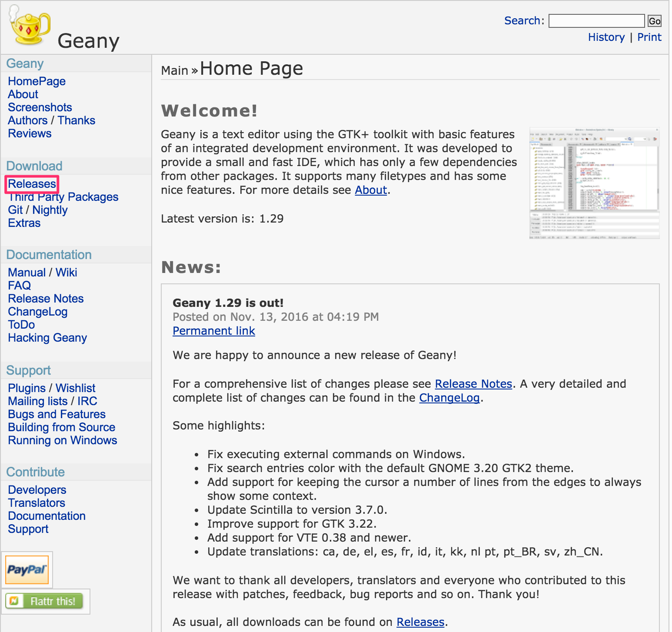Click the Flattr this! badge
672x632 pixels.
pyautogui.click(x=45, y=601)
